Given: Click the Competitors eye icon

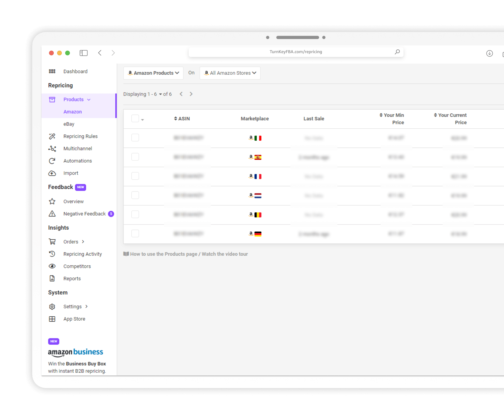Looking at the screenshot, I should tap(52, 266).
